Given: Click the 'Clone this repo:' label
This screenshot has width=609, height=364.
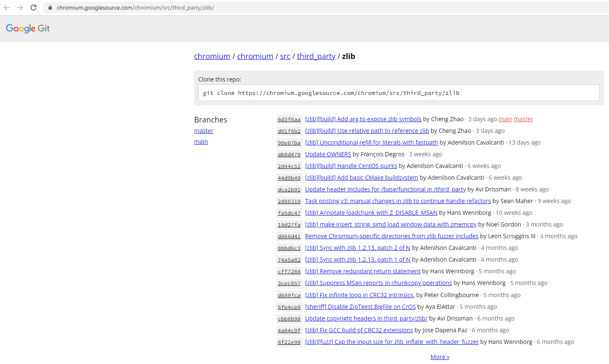Looking at the screenshot, I should 220,79.
